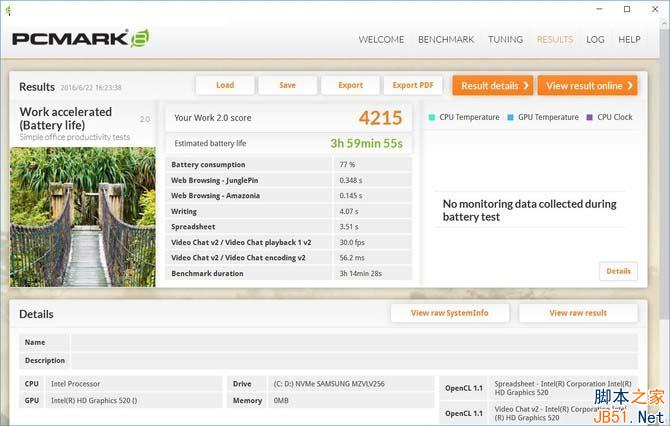Click the Export button

(x=350, y=85)
